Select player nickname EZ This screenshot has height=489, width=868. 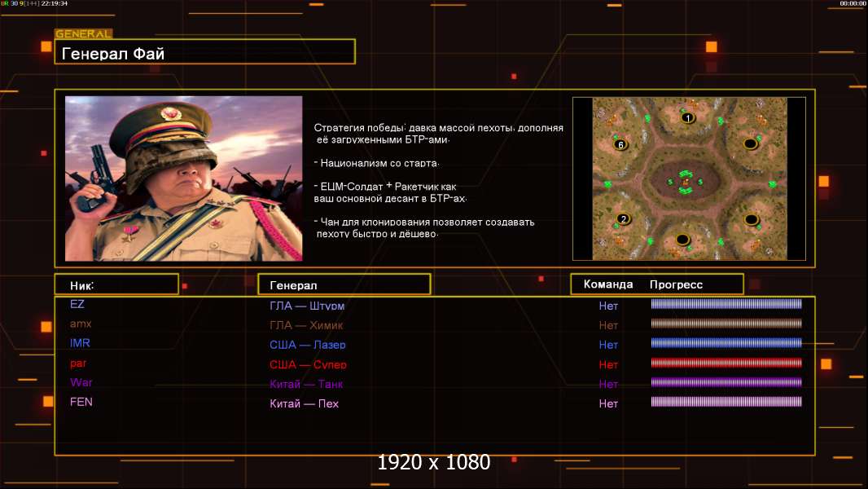(x=77, y=304)
